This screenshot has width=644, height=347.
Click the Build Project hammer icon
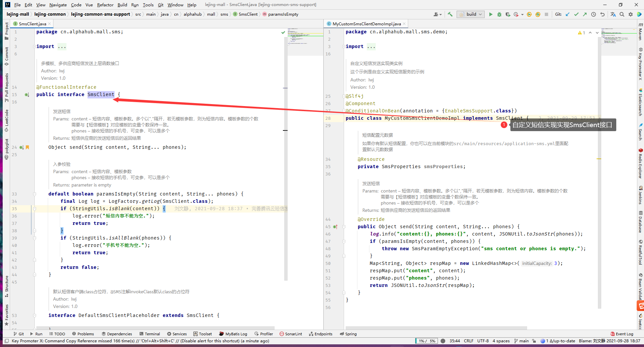point(450,14)
